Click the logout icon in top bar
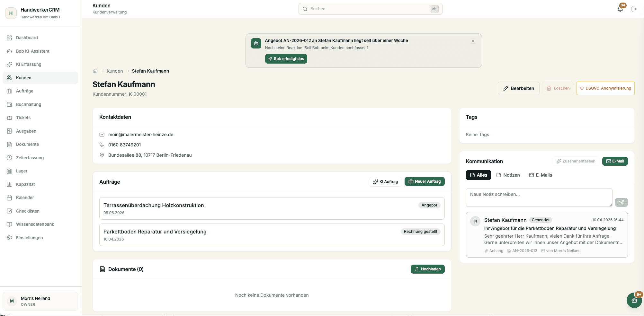The width and height of the screenshot is (644, 316). (x=634, y=9)
